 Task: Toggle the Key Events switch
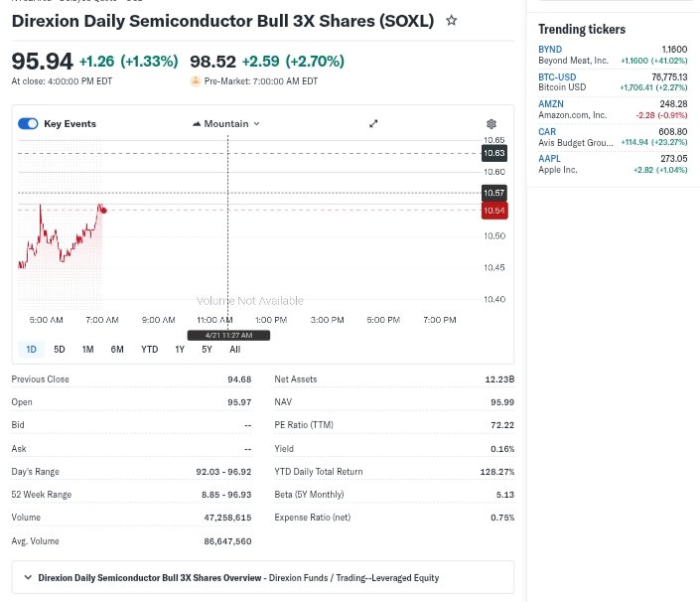pyautogui.click(x=29, y=124)
